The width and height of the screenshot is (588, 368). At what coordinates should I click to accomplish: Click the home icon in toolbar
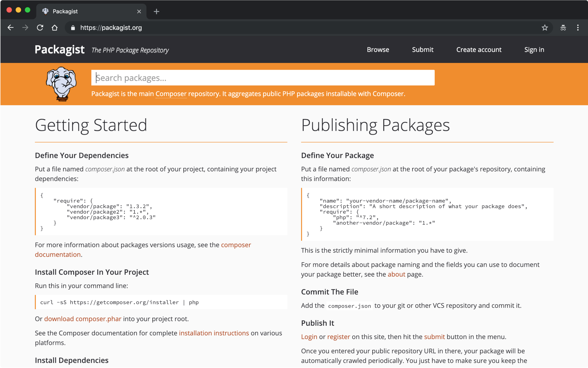(54, 28)
